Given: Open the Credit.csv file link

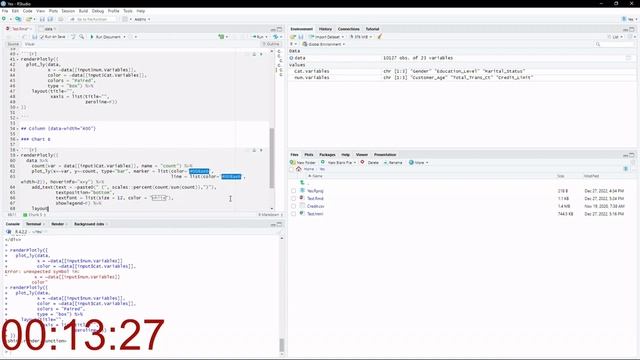Looking at the screenshot, I should pyautogui.click(x=316, y=206).
